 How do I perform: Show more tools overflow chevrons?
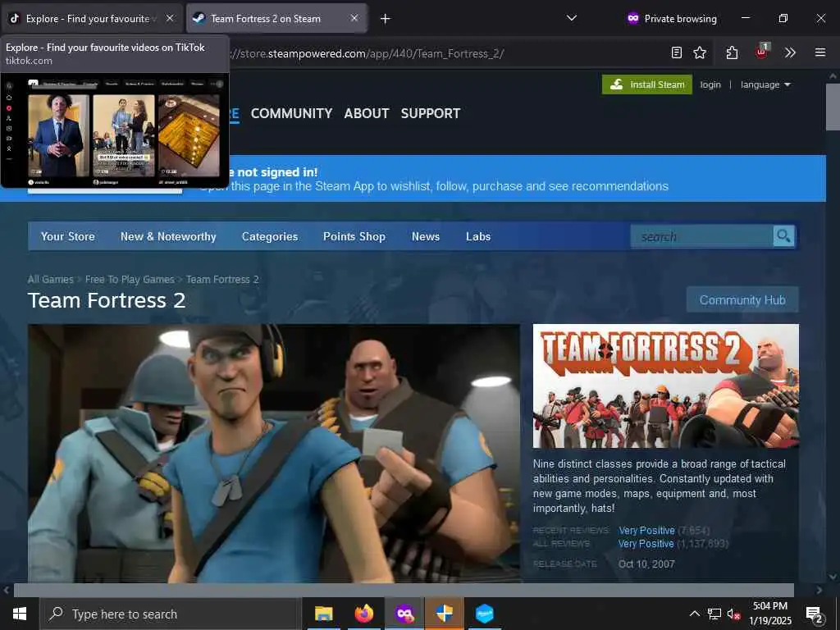[x=790, y=52]
